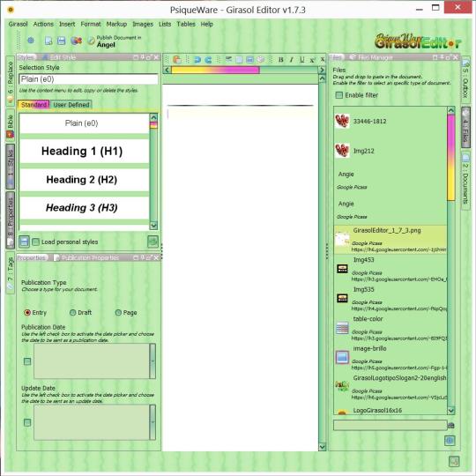Activate the Publication Date checkbox
Viewport: 476px width, 476px height.
click(x=27, y=361)
